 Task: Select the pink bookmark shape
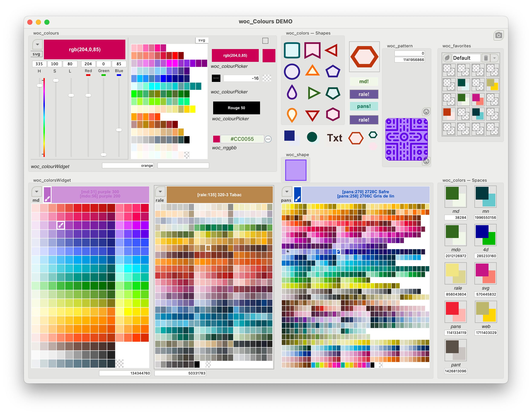click(x=312, y=51)
